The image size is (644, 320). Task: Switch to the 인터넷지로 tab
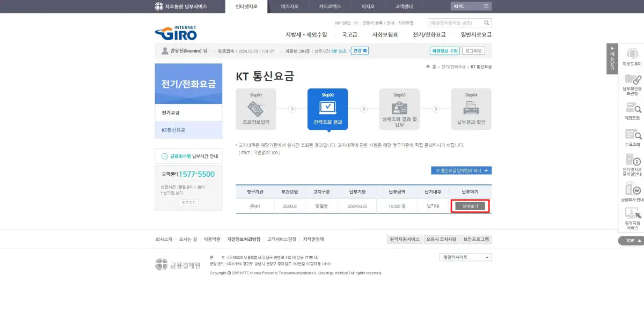click(x=246, y=6)
